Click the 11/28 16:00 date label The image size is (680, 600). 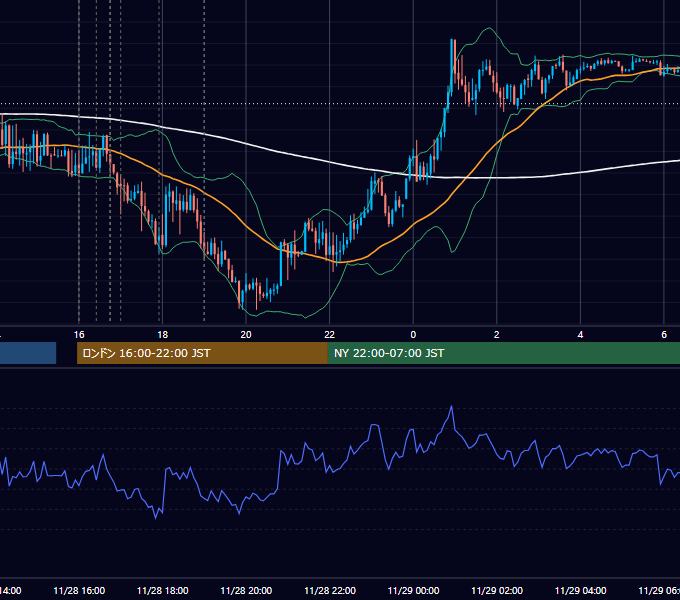coord(79,590)
